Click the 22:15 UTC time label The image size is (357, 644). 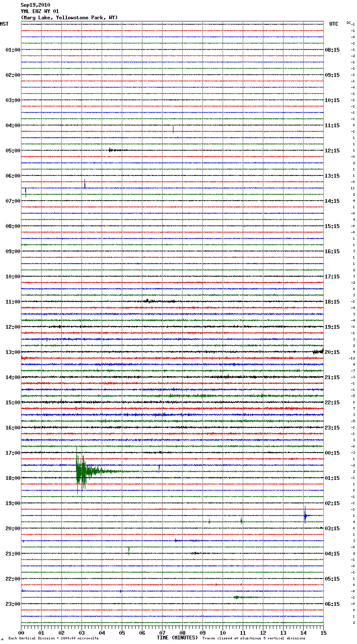(332, 403)
